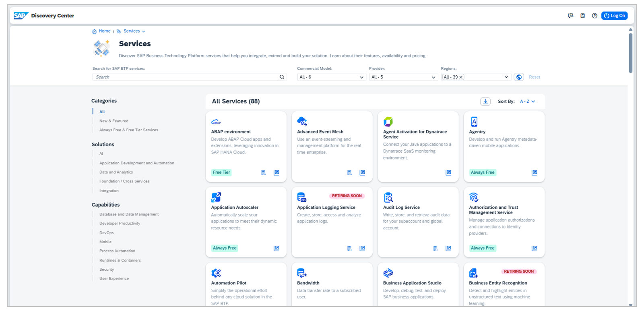Go to Home via the breadcrumb link
Image resolution: width=644 pixels, height=311 pixels.
click(x=105, y=31)
